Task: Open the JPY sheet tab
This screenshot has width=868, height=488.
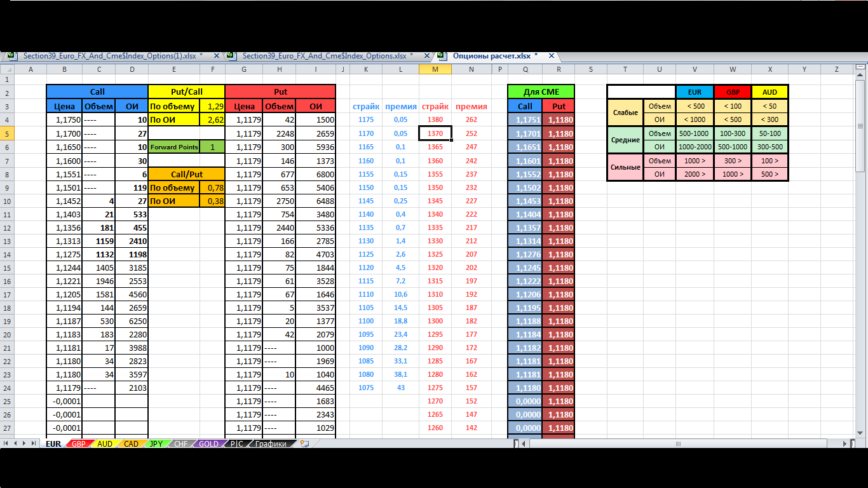Action: click(156, 444)
